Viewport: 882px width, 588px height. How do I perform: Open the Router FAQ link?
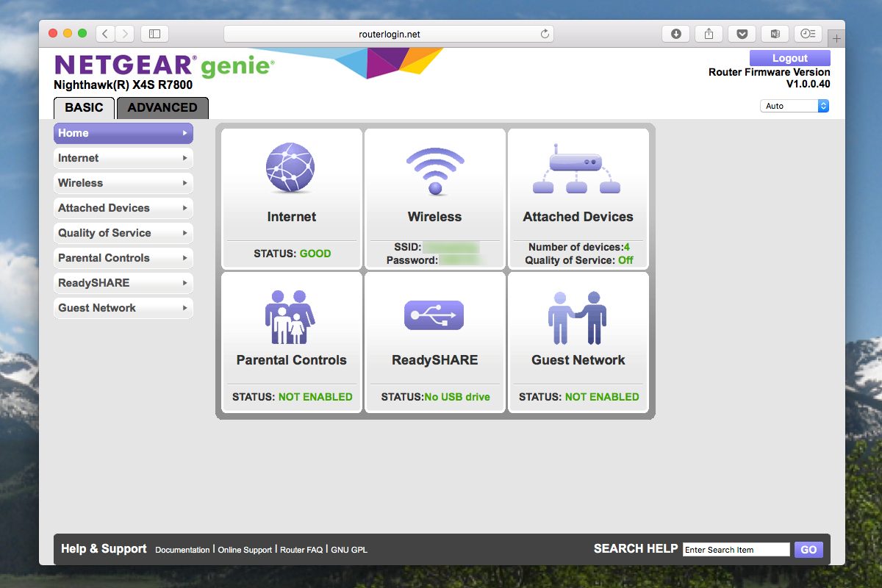pos(301,550)
